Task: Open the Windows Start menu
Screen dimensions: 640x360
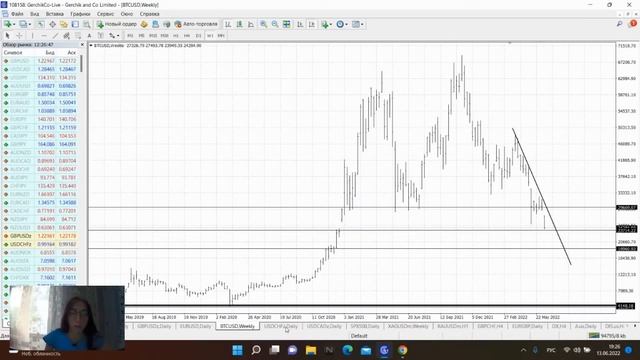Action: (237, 350)
